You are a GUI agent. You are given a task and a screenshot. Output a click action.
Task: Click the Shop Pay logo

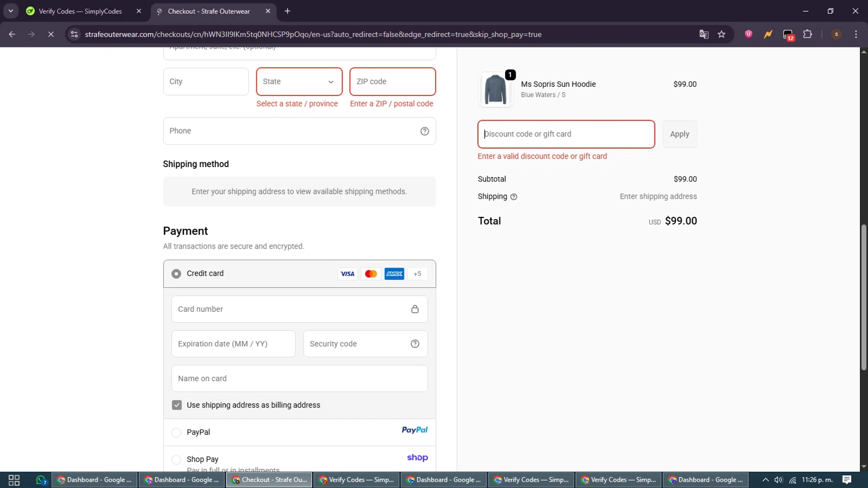(417, 457)
